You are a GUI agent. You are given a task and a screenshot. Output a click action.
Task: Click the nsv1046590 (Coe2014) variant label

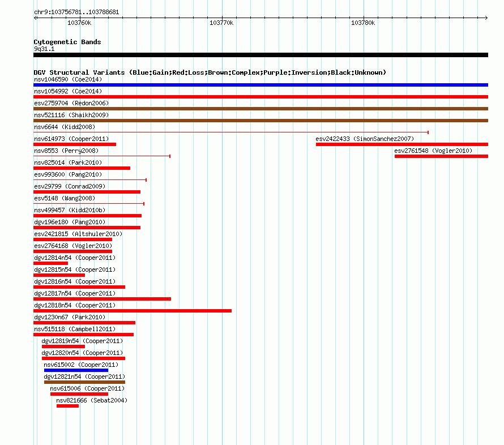pos(68,79)
